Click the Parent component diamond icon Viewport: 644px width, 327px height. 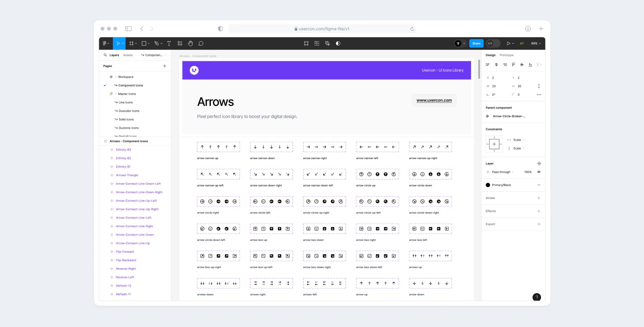[487, 116]
